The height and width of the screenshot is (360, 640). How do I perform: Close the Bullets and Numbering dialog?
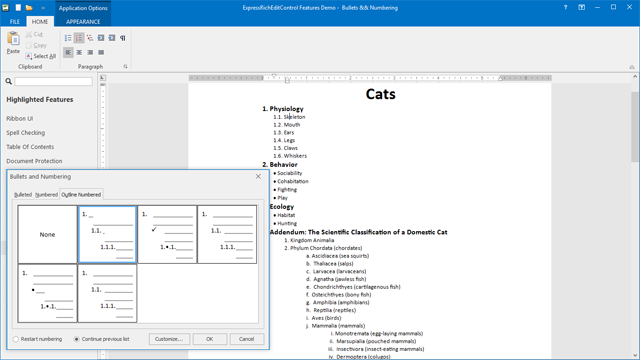click(x=258, y=176)
